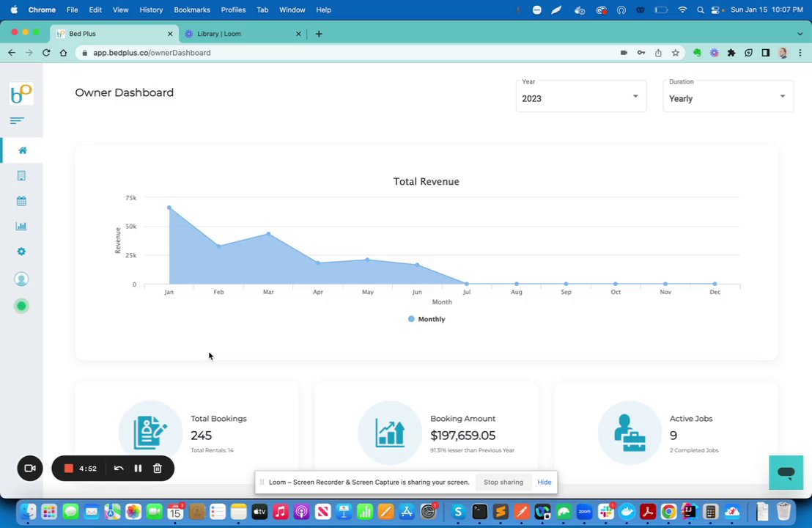Image resolution: width=812 pixels, height=528 pixels.
Task: Open the user profile sidebar icon
Action: 21,279
